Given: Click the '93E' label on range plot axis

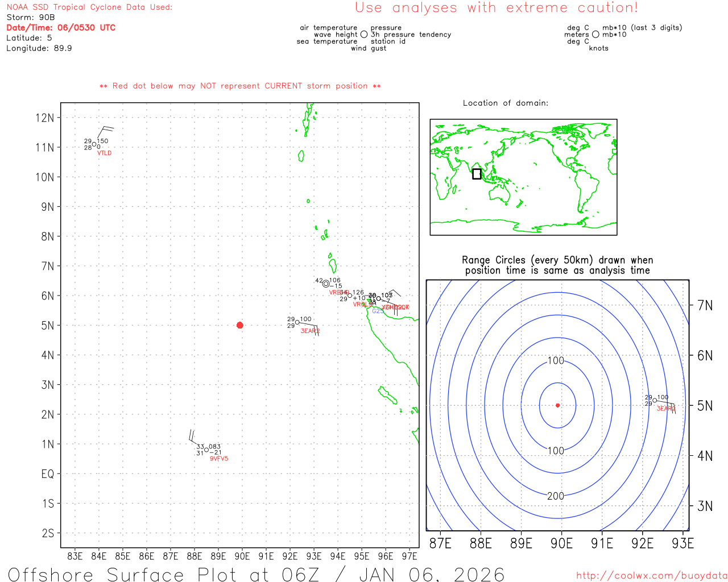Looking at the screenshot, I should click(x=683, y=543).
